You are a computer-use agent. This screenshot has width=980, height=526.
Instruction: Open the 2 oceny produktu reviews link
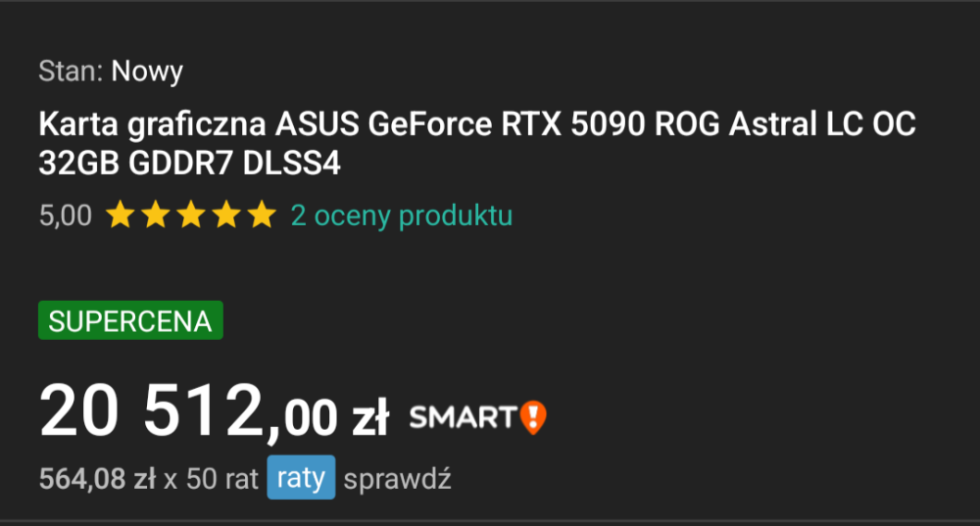click(401, 215)
